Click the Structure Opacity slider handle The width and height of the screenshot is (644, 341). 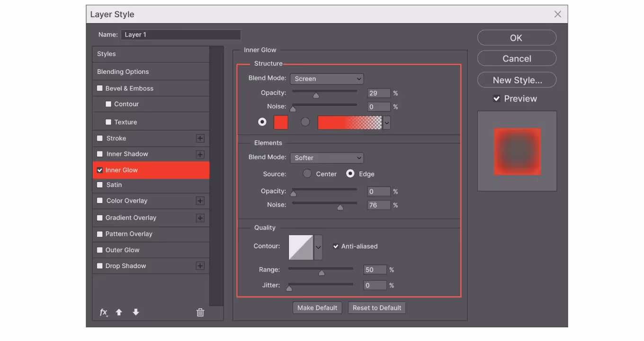pos(316,95)
